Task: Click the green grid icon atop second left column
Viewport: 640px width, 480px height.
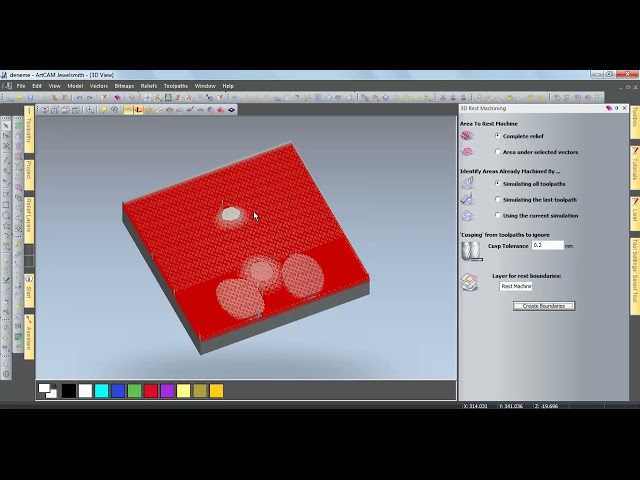Action: click(18, 126)
